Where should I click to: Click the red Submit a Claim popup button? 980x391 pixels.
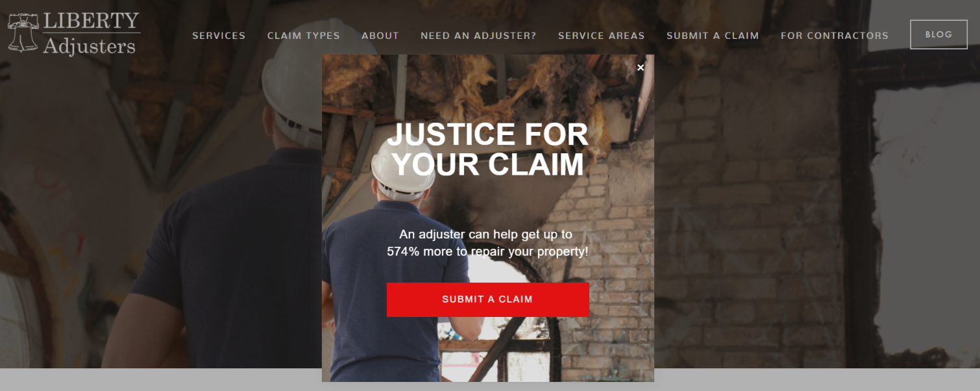(x=487, y=299)
